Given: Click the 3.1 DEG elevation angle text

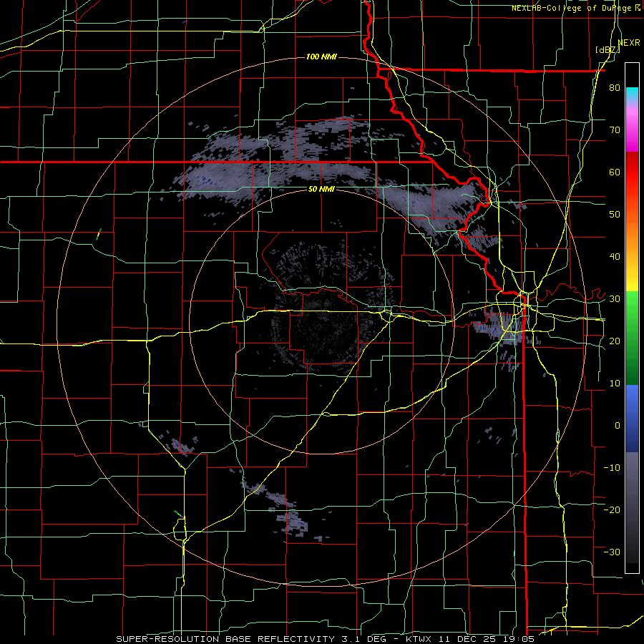Looking at the screenshot, I should 365,639.
